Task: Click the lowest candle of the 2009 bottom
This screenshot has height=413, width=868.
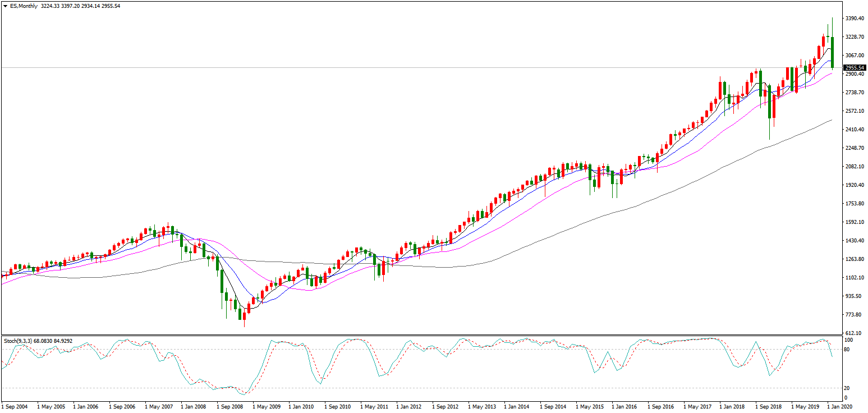Action: (x=245, y=317)
